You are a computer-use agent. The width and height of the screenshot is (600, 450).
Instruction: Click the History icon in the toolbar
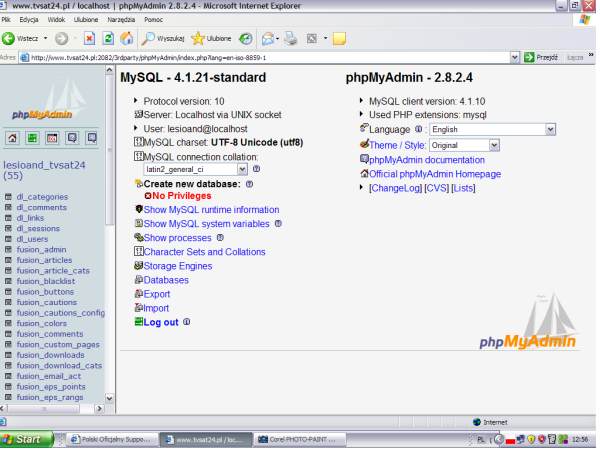[x=246, y=38]
